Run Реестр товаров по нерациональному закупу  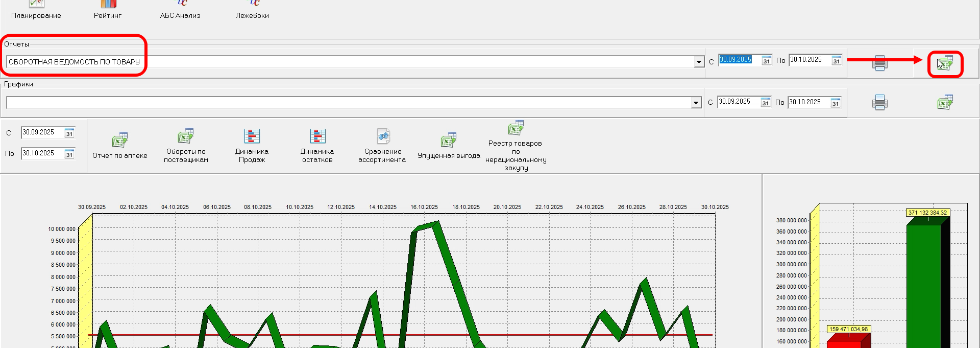tap(516, 146)
